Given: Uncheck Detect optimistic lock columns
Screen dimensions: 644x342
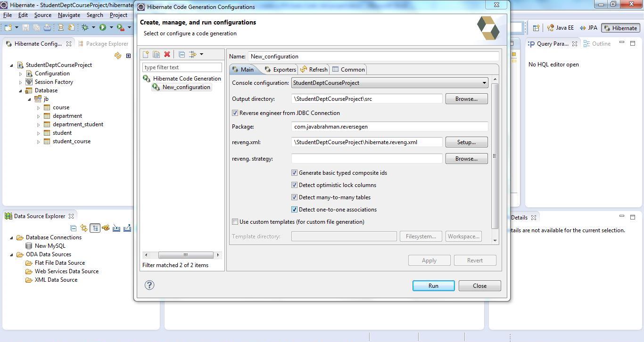Looking at the screenshot, I should pyautogui.click(x=294, y=185).
